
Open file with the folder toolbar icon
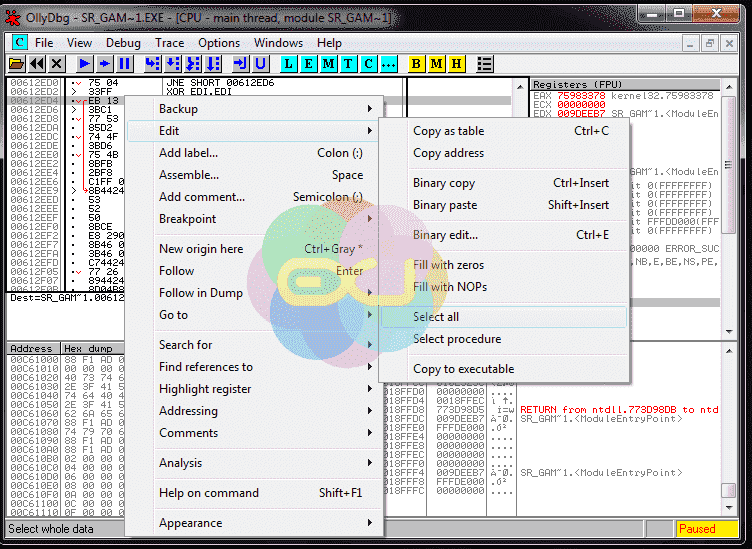point(16,63)
